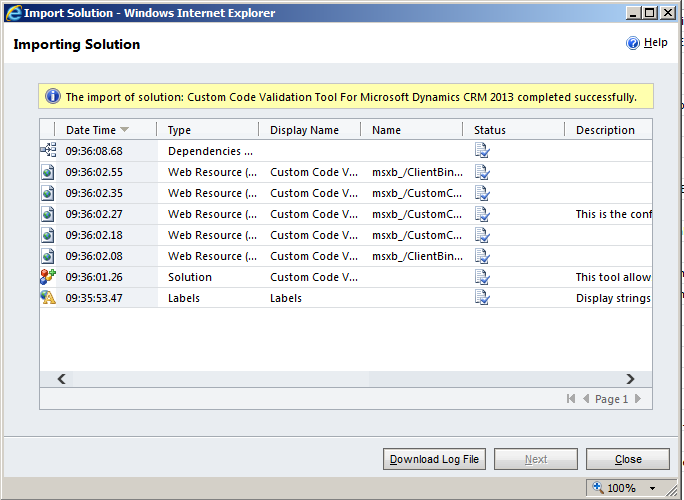Click web resource icon in 09:36:02.55 row

(48, 172)
